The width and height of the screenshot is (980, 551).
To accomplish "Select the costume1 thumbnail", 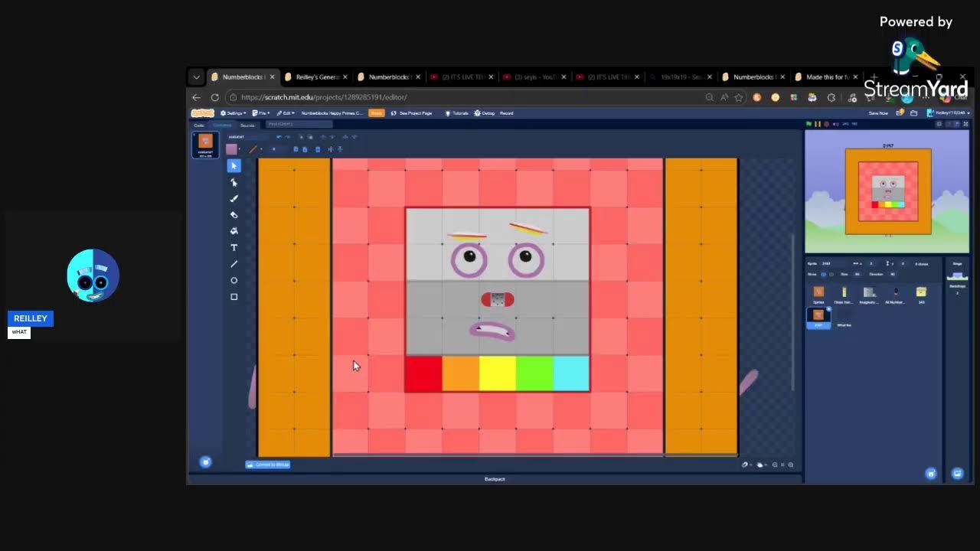I will (x=204, y=145).
